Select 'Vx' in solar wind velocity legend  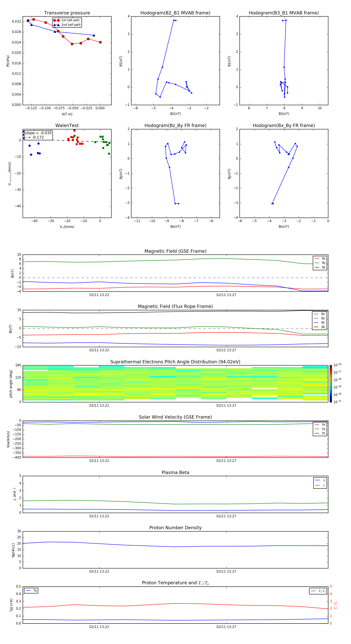(x=320, y=424)
